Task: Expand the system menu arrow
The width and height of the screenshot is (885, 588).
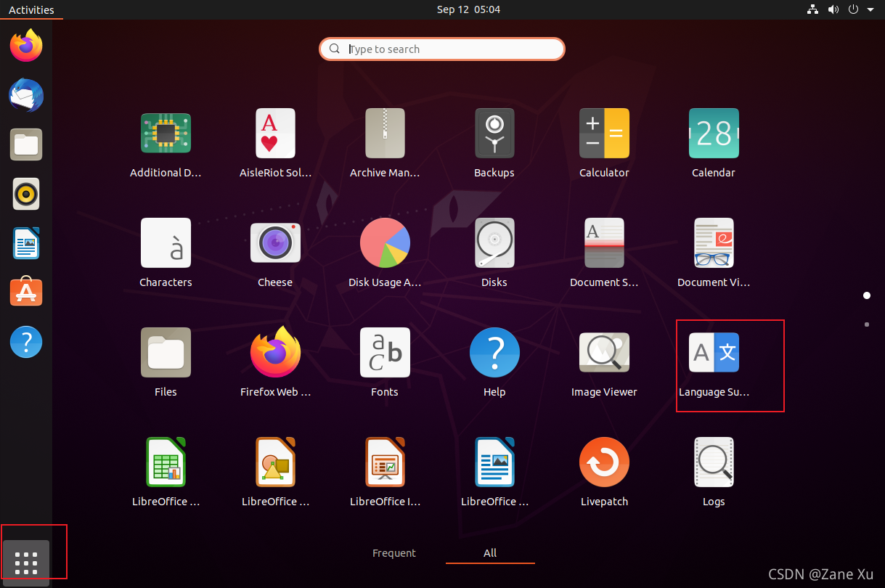Action: click(x=870, y=10)
